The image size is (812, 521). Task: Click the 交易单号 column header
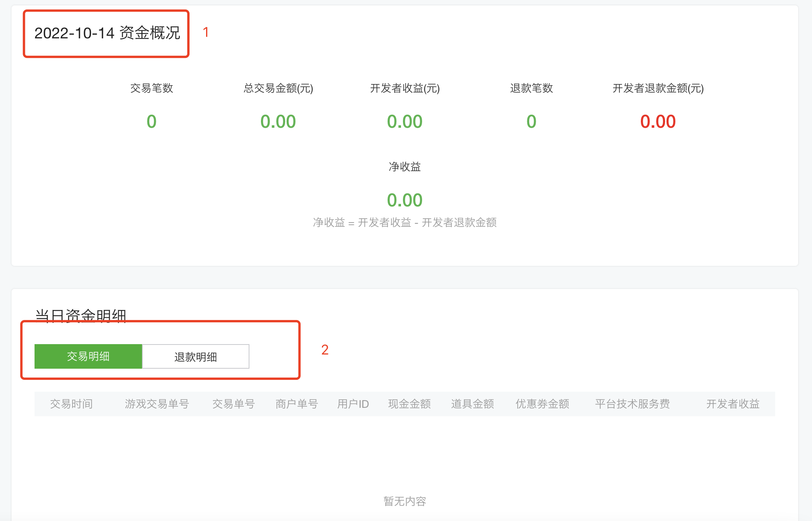[x=234, y=404]
